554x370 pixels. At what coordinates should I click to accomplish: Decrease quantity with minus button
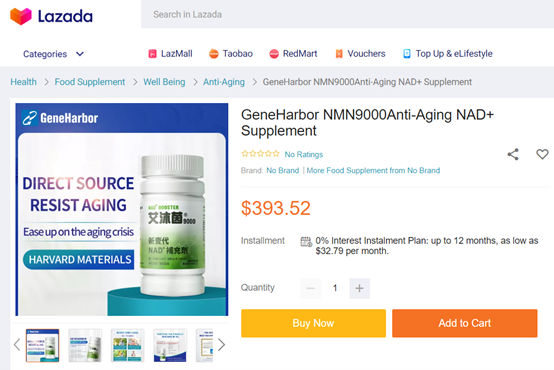click(x=311, y=288)
